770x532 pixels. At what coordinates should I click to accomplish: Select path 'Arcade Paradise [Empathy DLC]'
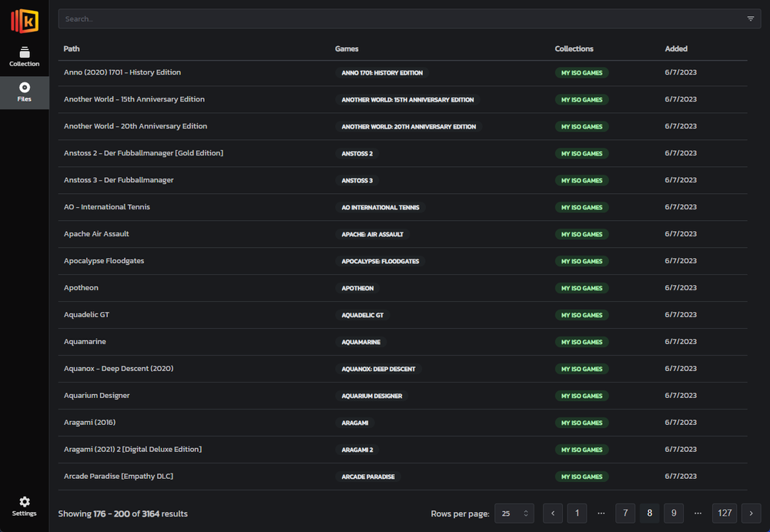pos(119,477)
